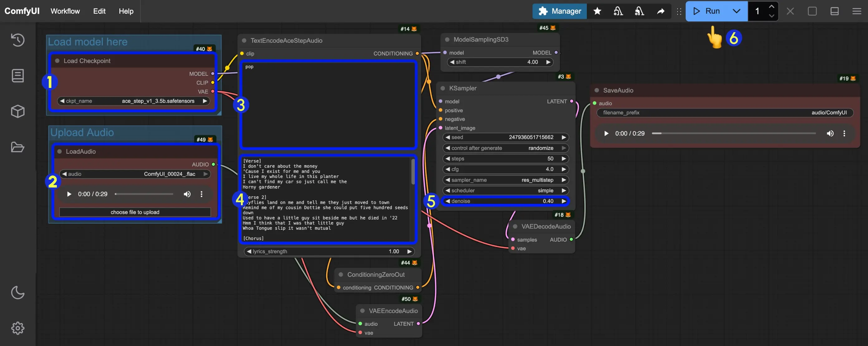Click the lyrics text area scrollbar

tap(413, 172)
